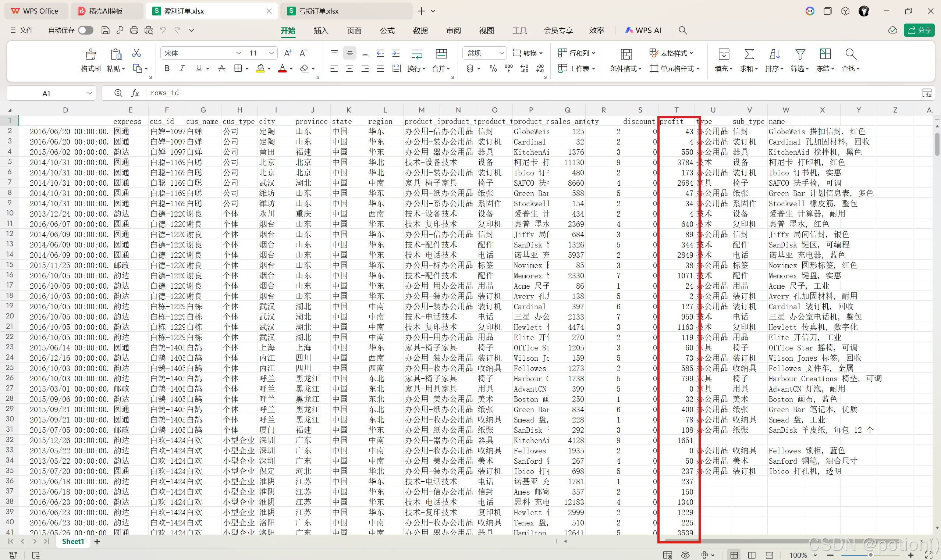The width and height of the screenshot is (941, 560).
Task: Open the number format 常规 dropdown
Action: [501, 53]
